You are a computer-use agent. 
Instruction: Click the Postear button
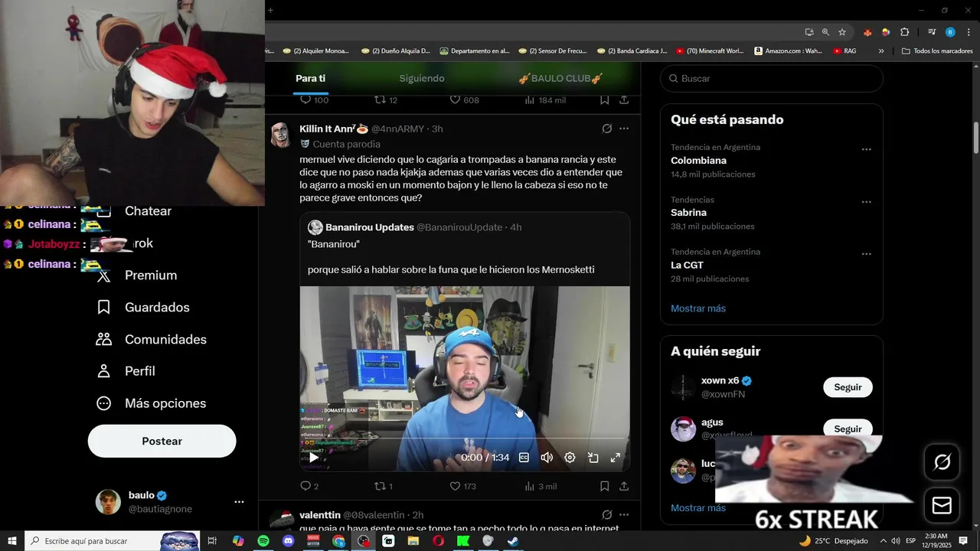[x=162, y=441]
